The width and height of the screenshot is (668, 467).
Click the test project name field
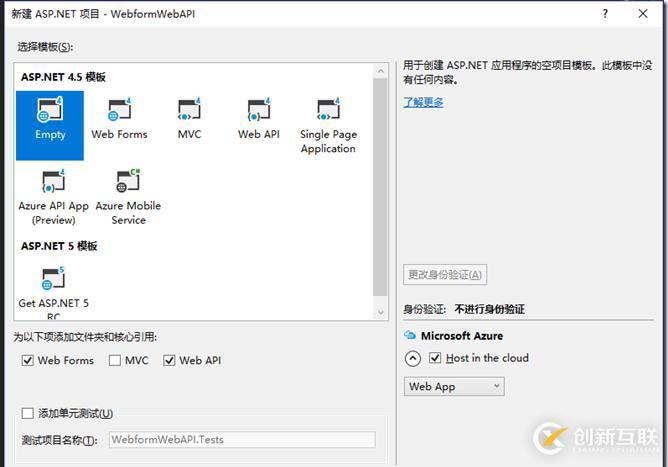[x=242, y=439]
